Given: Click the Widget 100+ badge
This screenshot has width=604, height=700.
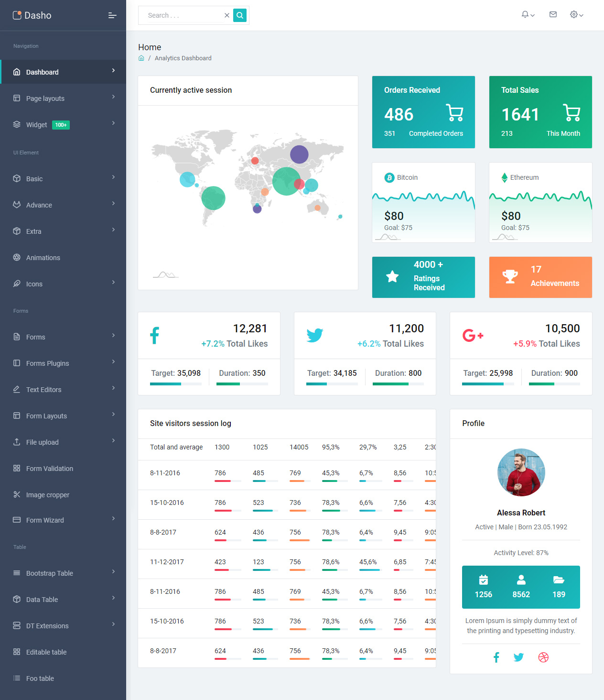Looking at the screenshot, I should [x=61, y=125].
